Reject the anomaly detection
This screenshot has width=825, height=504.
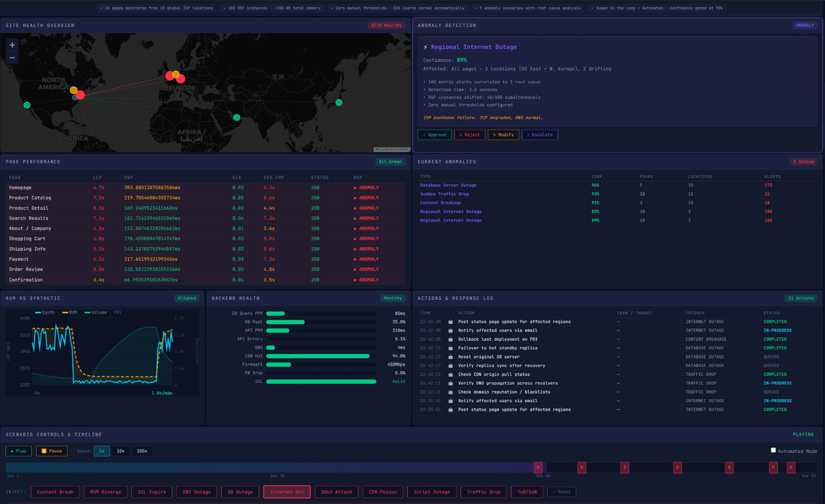coord(470,134)
